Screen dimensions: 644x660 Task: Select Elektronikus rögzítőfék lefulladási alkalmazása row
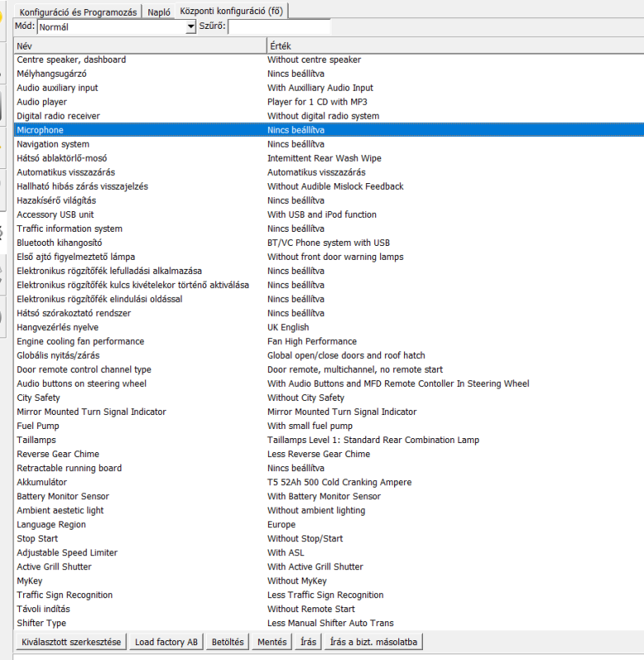(x=329, y=271)
